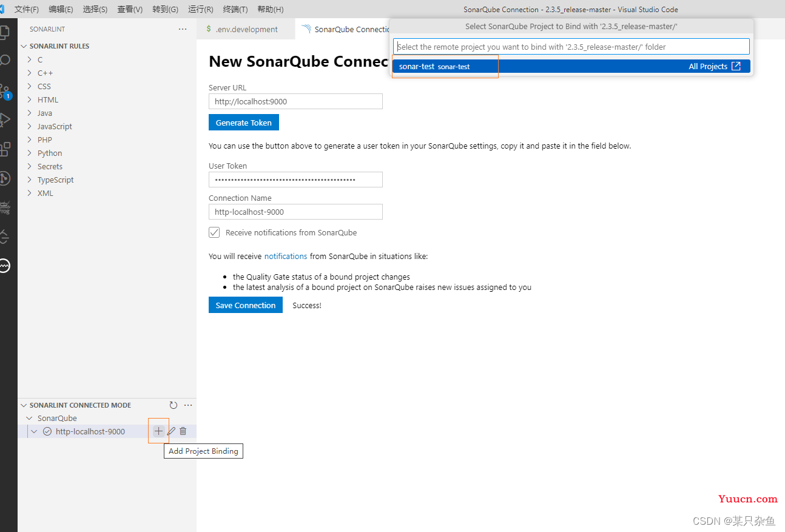Open SonarLint sidebar more actions menu
This screenshot has height=532, width=785.
[183, 29]
